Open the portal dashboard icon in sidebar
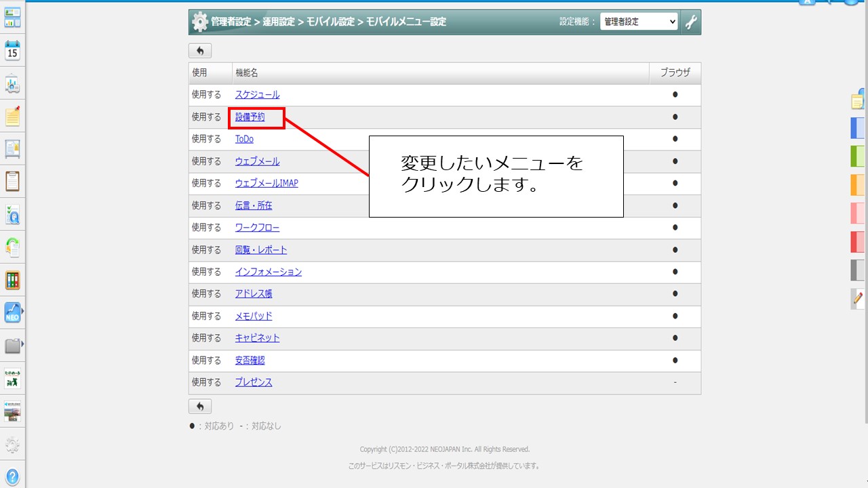 click(x=12, y=18)
